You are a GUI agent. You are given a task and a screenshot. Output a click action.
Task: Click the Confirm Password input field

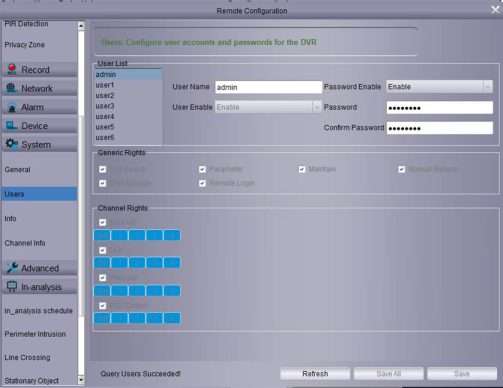[439, 128]
